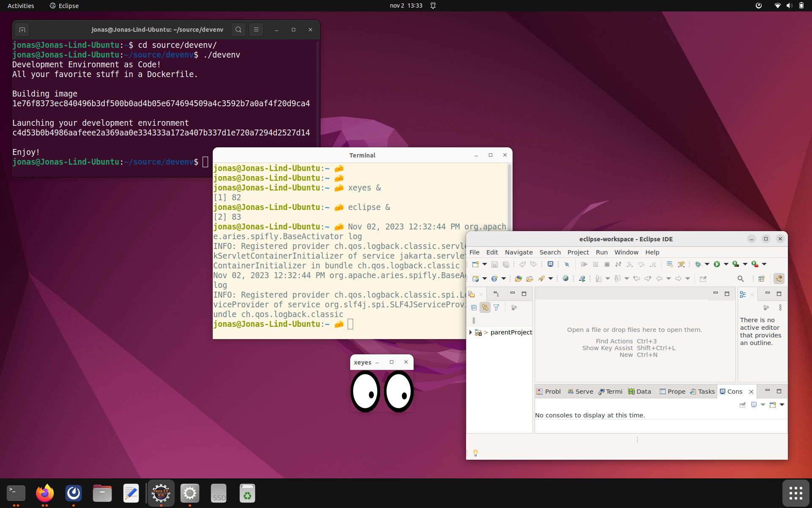Click the Eclipse toolbar search magnifier icon
Viewport: 812px width, 508px height.
point(741,279)
